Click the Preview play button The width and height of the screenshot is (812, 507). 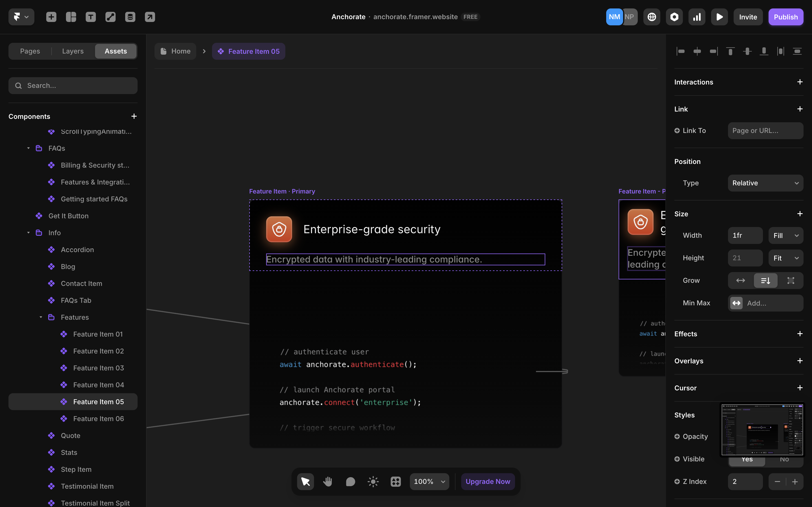(x=719, y=17)
